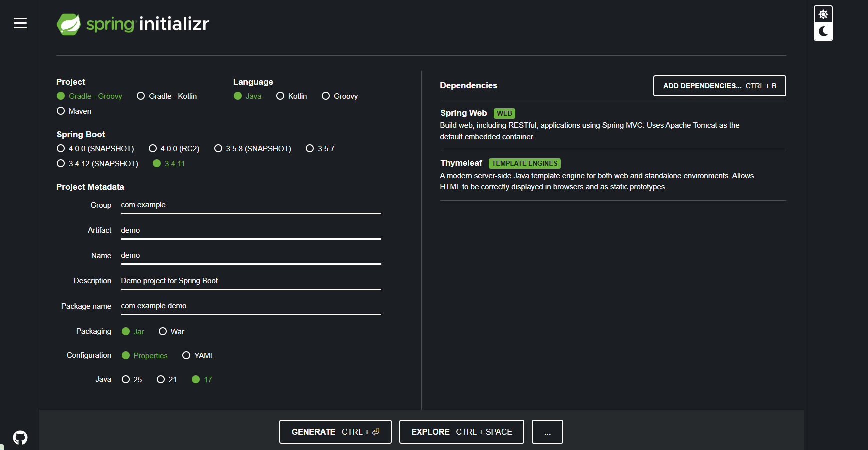Select Spring Boot 4.0.0 (SNAPSHOT)
Image resolution: width=868 pixels, height=450 pixels.
pos(95,149)
